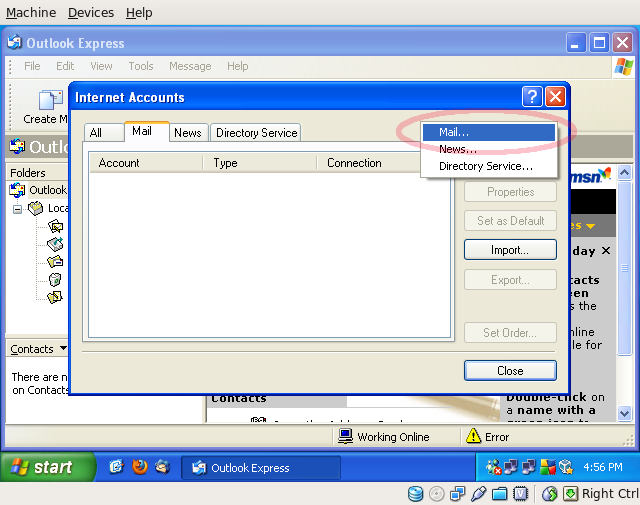Select Directory Service... in Add menu

coord(485,166)
